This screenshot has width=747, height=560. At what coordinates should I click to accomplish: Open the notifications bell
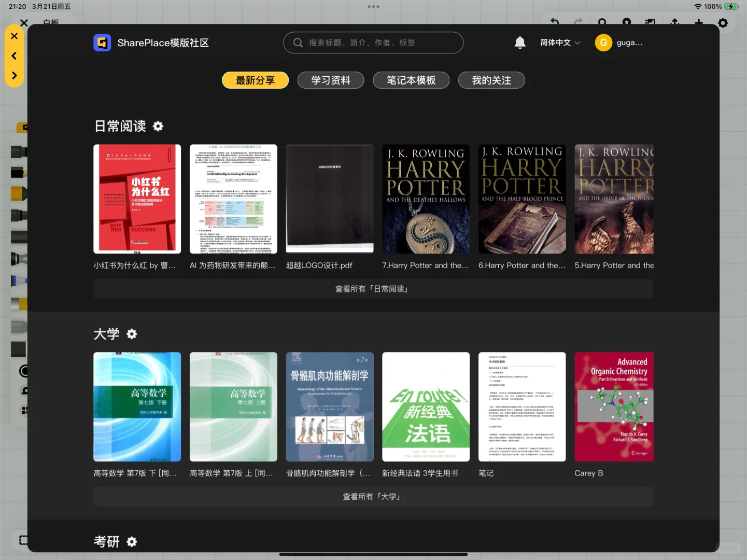click(x=520, y=43)
